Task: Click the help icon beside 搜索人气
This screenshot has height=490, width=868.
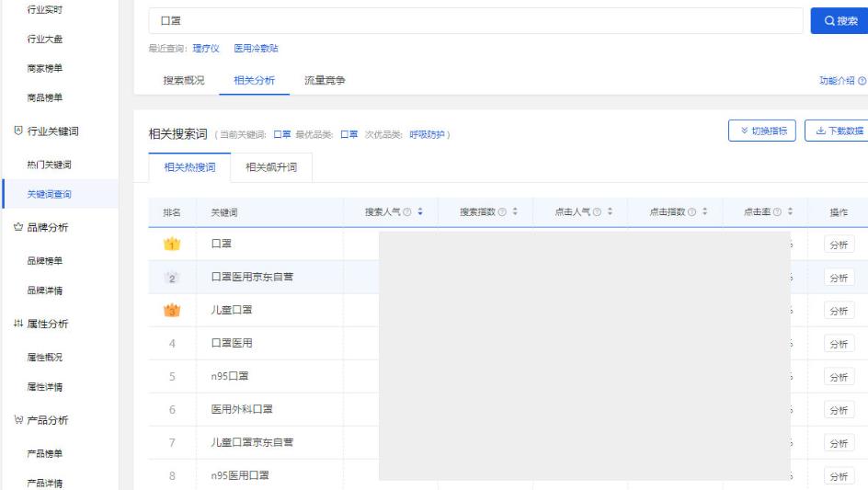Action: click(406, 212)
